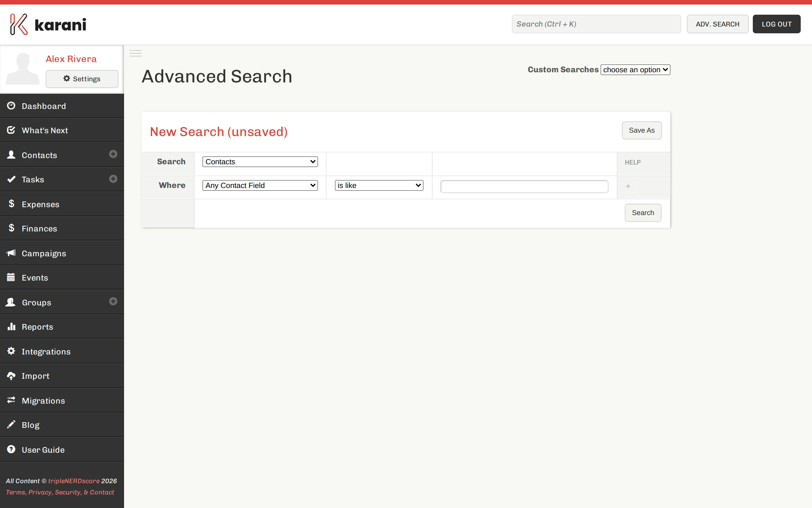Open Settings for Alex Rivera
The image size is (812, 508).
(x=82, y=79)
